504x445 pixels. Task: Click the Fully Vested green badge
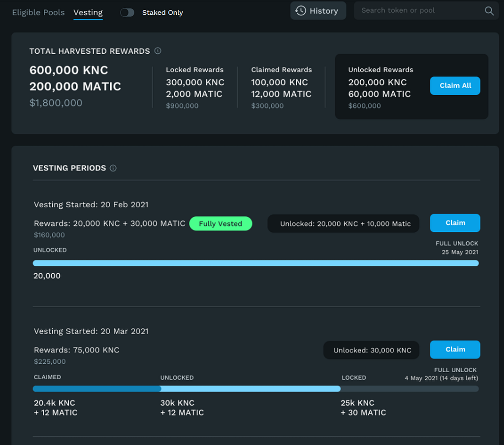220,223
